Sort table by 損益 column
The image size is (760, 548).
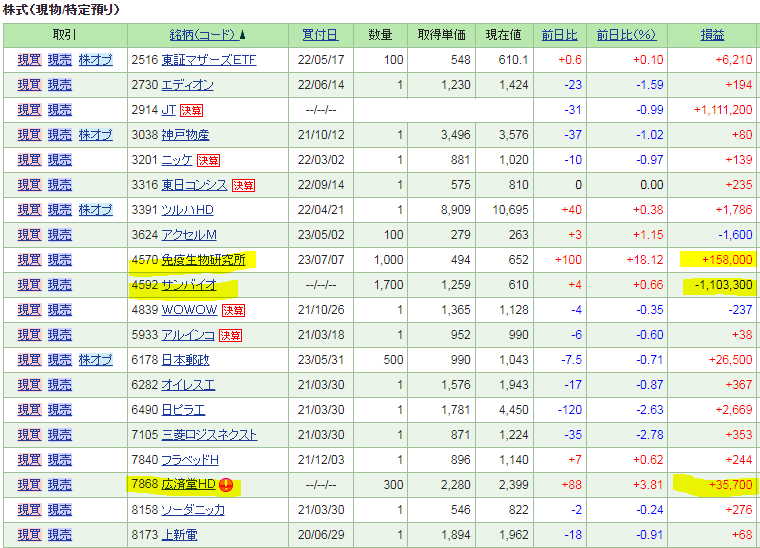(712, 35)
